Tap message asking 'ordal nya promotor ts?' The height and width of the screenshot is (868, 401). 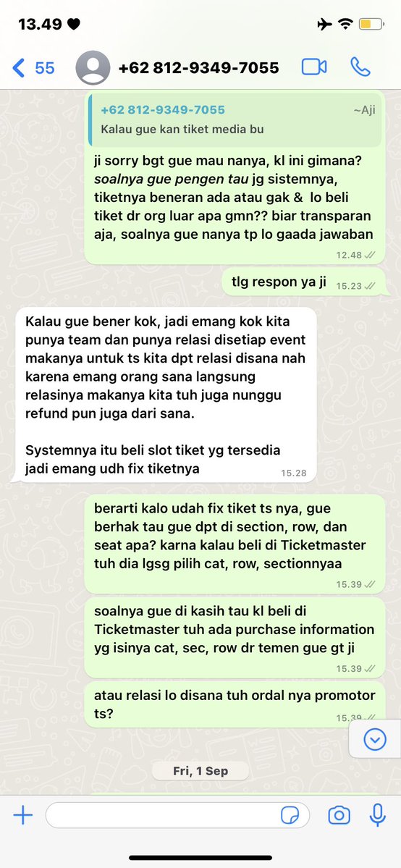coord(235,704)
